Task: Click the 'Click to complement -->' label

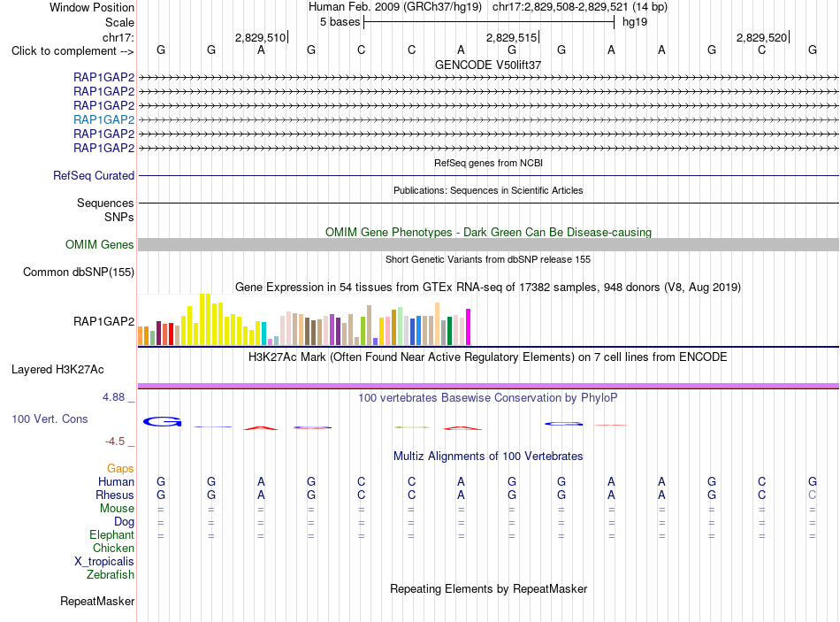Action: tap(73, 51)
